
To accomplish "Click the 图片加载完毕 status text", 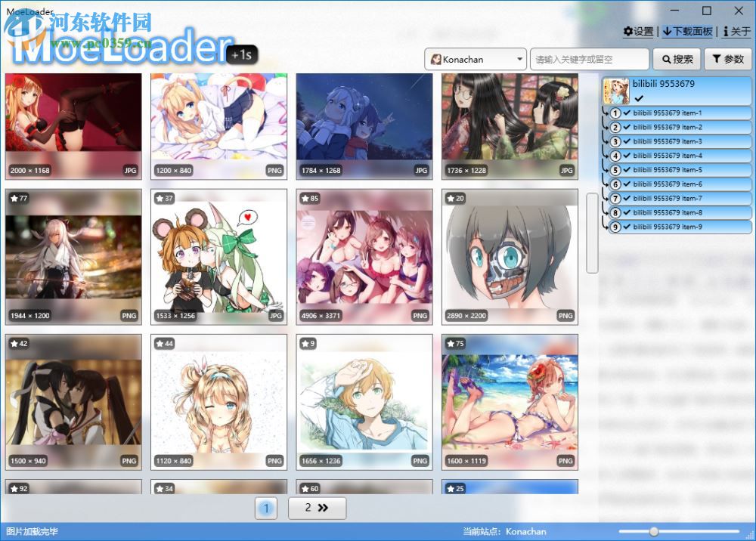I will coord(33,531).
